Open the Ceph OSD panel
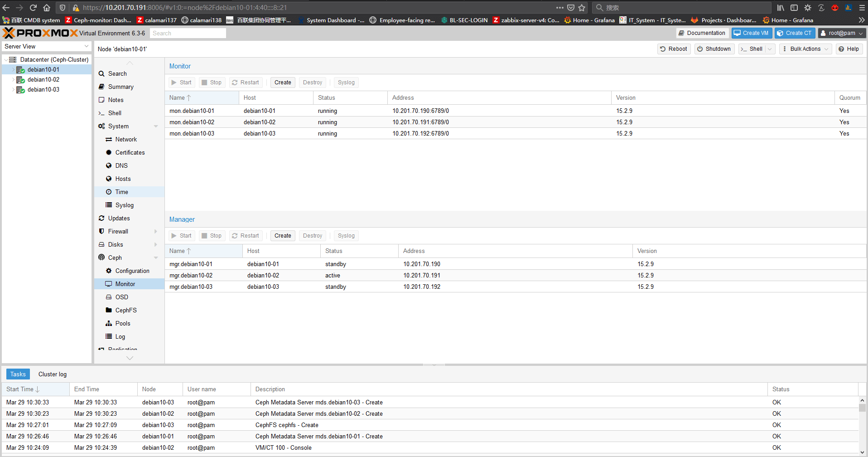Image resolution: width=868 pixels, height=457 pixels. pos(121,297)
